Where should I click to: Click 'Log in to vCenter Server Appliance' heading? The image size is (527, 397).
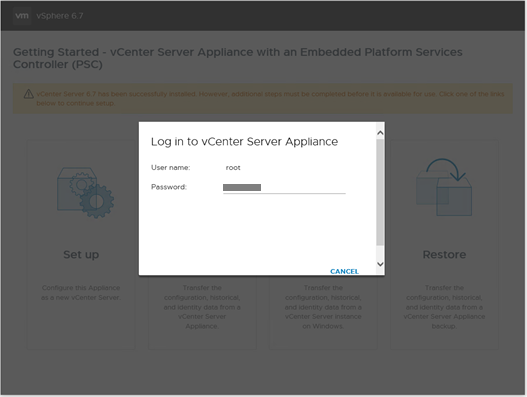pos(244,142)
